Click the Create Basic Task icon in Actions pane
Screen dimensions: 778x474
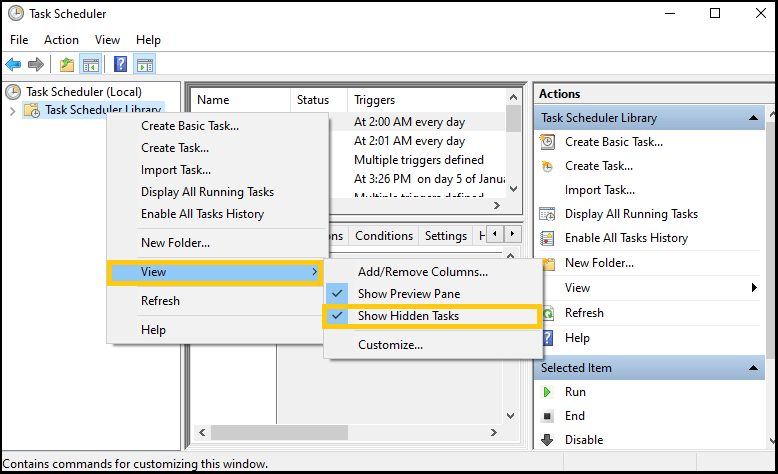pos(547,142)
